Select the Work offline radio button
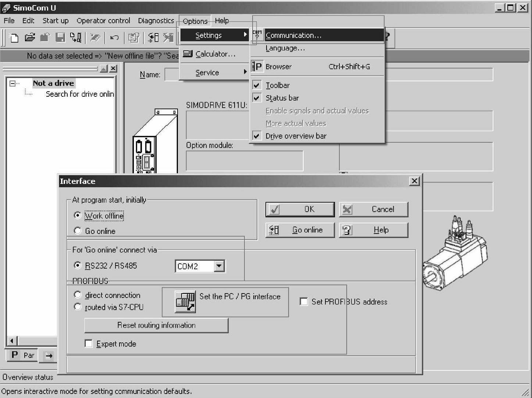532x398 pixels. point(78,215)
